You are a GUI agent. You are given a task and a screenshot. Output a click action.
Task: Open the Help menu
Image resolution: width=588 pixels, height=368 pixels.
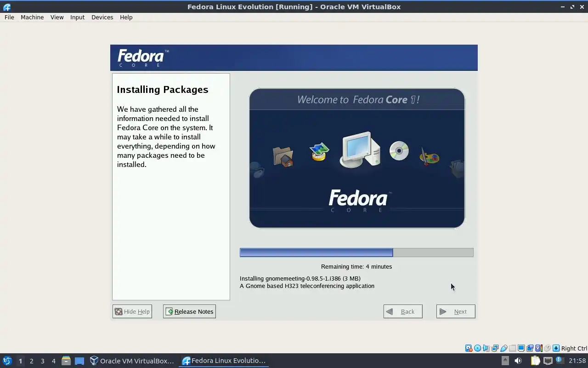126,17
